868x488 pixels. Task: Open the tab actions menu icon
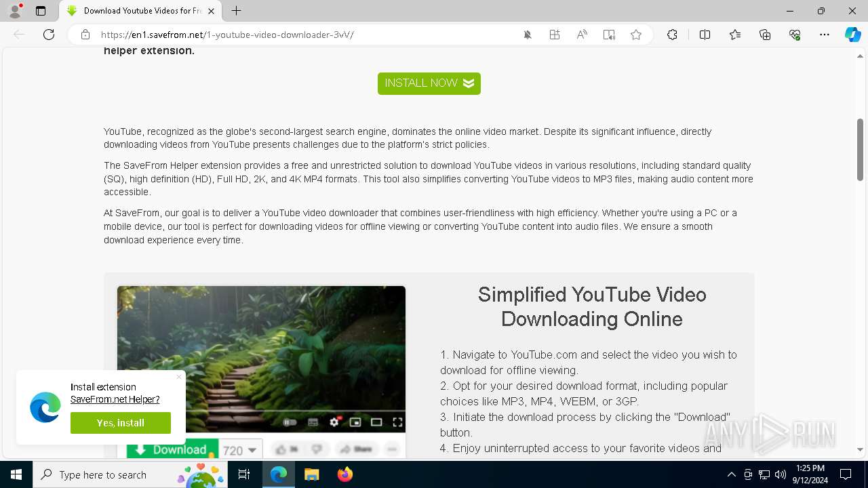pos(41,11)
